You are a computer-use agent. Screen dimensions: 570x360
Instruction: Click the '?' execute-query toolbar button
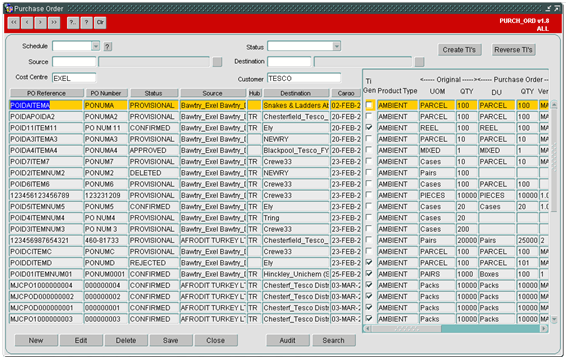pos(86,23)
